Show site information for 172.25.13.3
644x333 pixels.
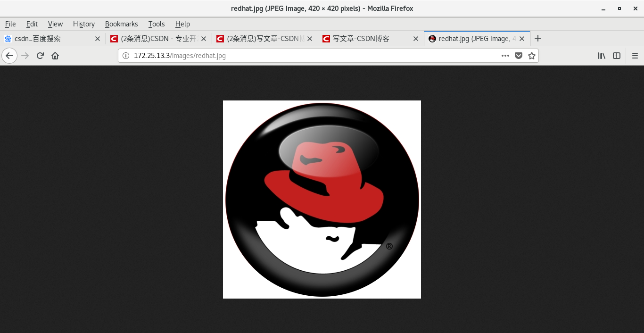126,56
